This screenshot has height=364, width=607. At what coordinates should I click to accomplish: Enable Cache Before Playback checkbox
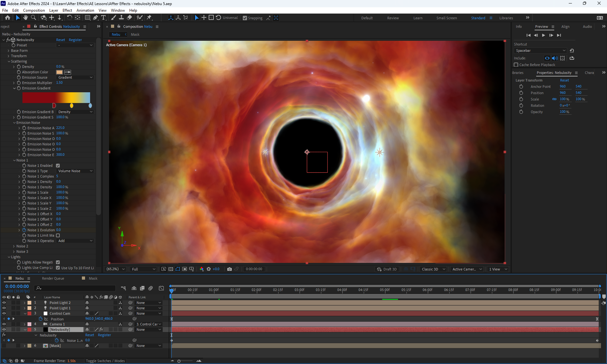click(516, 65)
